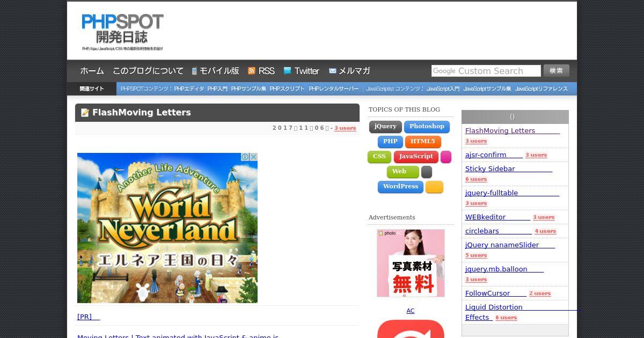Click the unlabeled dark gray topic tag
This screenshot has width=644, height=338.
(x=427, y=172)
